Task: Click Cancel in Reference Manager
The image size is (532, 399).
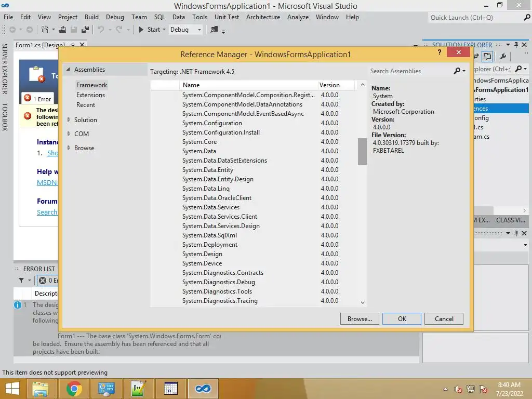Action: tap(444, 318)
